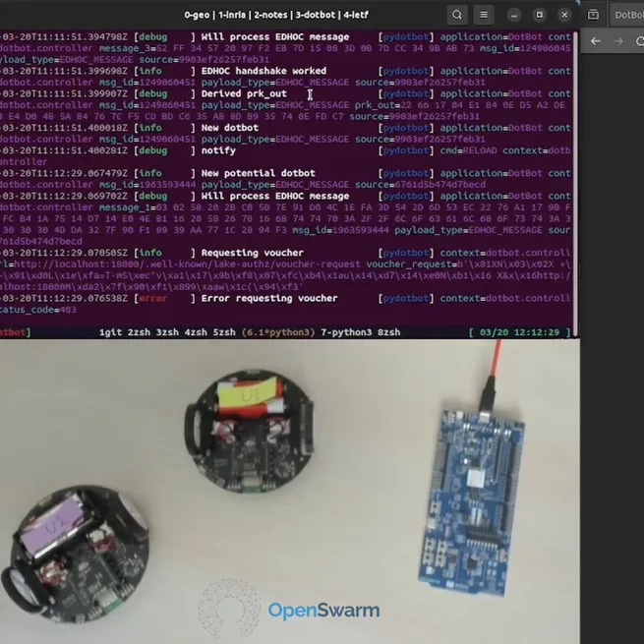The width and height of the screenshot is (644, 644).
Task: Maximize the terminal window
Action: [x=539, y=15]
